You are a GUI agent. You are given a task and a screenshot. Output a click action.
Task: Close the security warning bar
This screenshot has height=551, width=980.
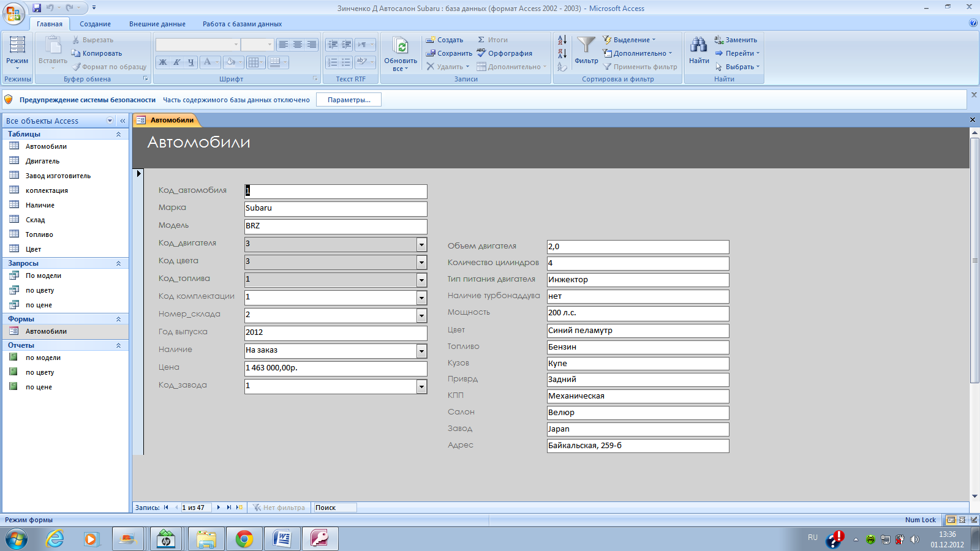pos(974,95)
